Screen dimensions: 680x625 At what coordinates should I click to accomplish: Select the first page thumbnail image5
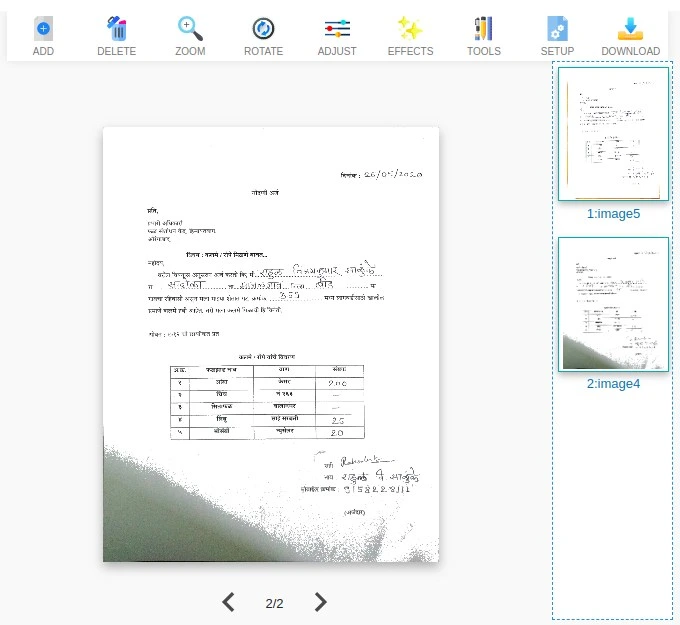click(x=613, y=134)
